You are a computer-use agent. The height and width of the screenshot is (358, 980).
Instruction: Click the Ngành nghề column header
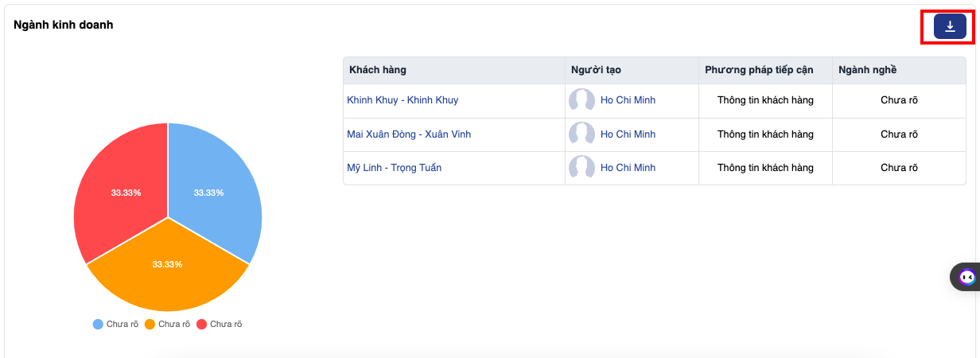867,70
